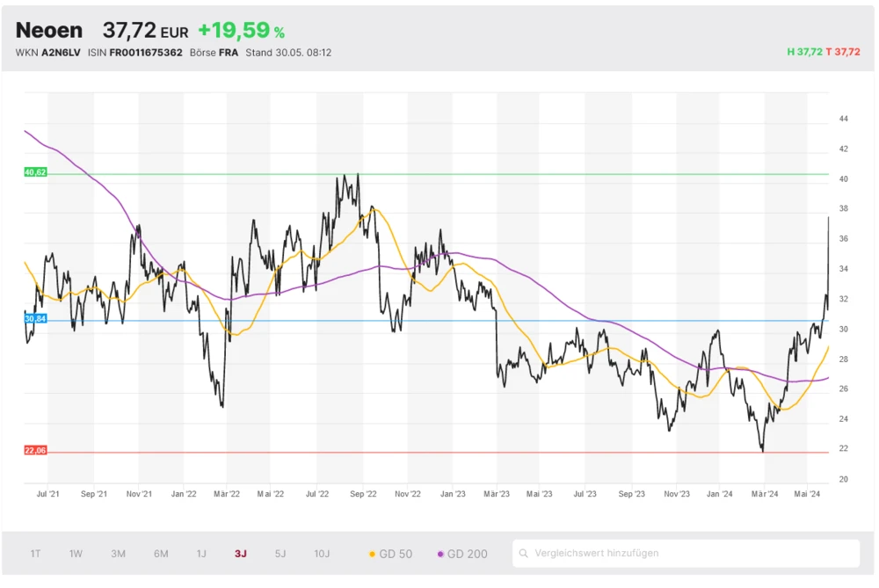This screenshot has width=879, height=588.
Task: Switch to the 6M period
Action: 161,554
